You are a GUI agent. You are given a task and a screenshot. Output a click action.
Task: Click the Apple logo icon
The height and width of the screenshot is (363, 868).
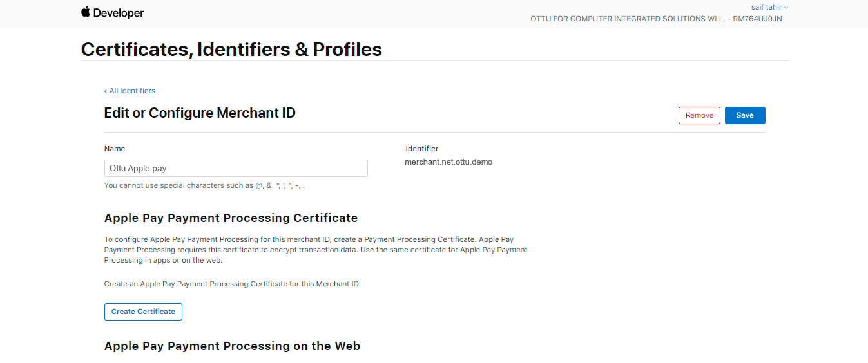tap(86, 12)
